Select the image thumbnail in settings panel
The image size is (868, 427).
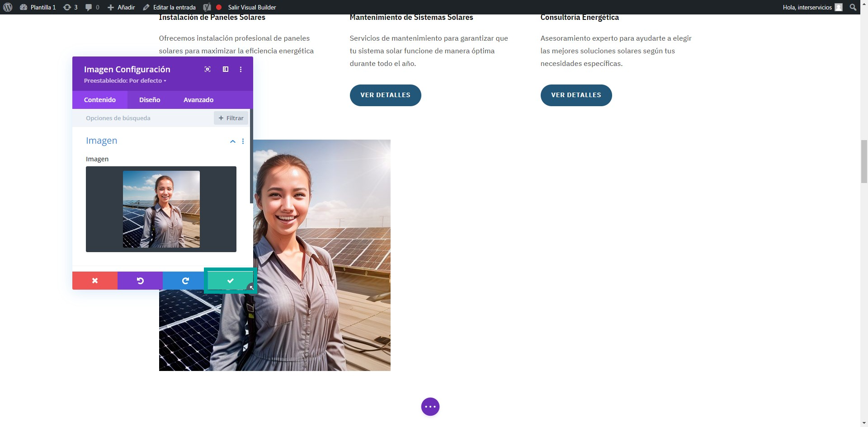pyautogui.click(x=161, y=209)
